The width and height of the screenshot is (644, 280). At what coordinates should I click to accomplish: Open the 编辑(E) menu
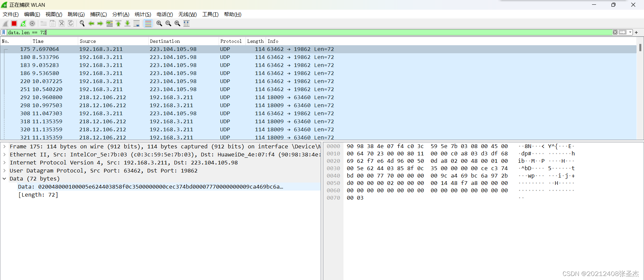(32, 14)
